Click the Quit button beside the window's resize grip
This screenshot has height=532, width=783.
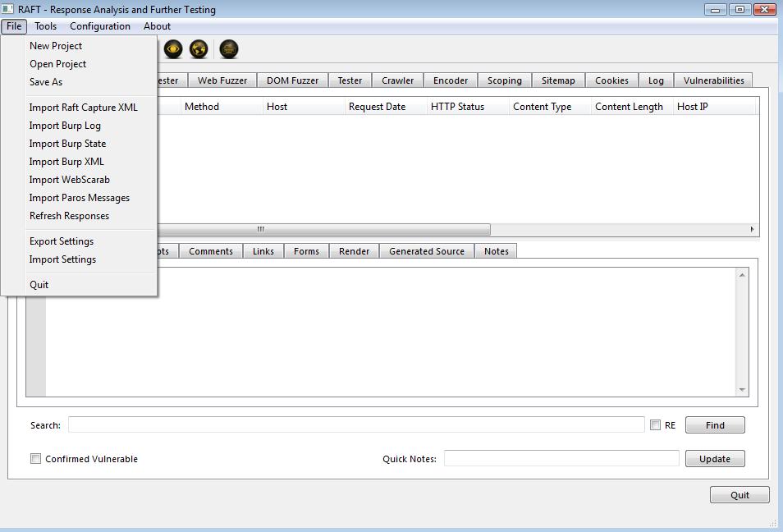click(x=739, y=495)
